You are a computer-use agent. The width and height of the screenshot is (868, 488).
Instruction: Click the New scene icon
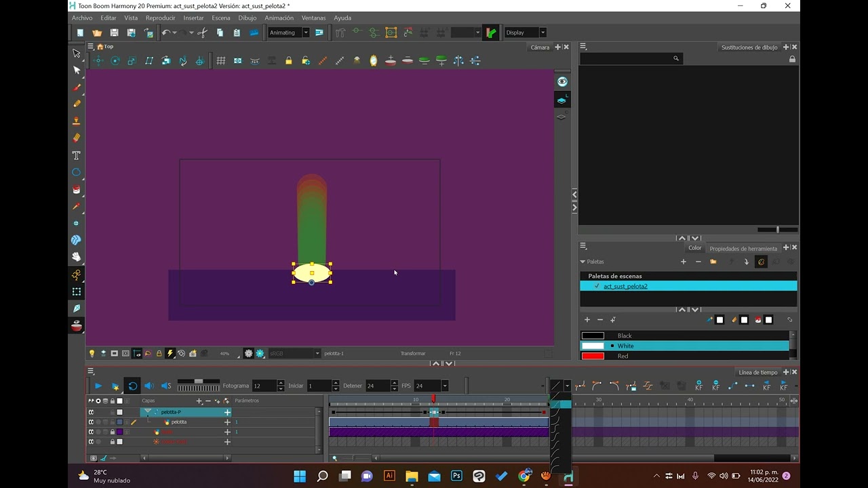click(x=80, y=33)
